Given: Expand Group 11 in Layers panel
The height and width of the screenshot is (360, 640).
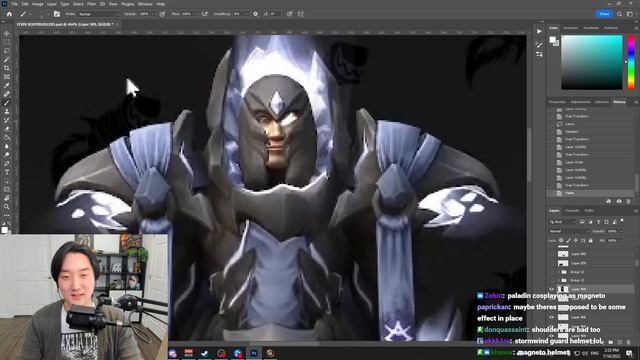Looking at the screenshot, I should [559, 280].
